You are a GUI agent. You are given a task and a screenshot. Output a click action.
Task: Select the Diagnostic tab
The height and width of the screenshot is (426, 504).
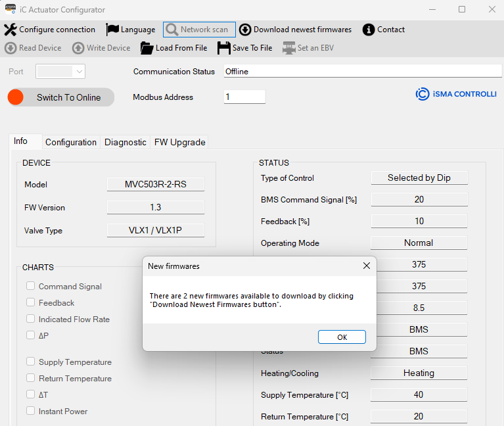[125, 142]
